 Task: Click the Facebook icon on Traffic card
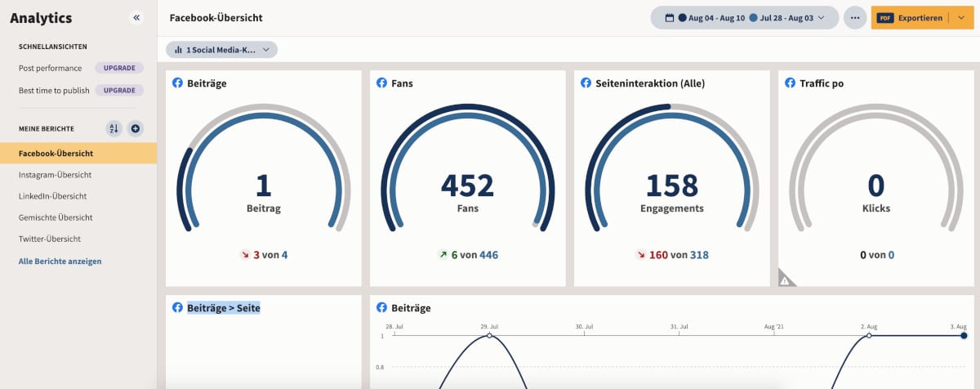pyautogui.click(x=790, y=83)
